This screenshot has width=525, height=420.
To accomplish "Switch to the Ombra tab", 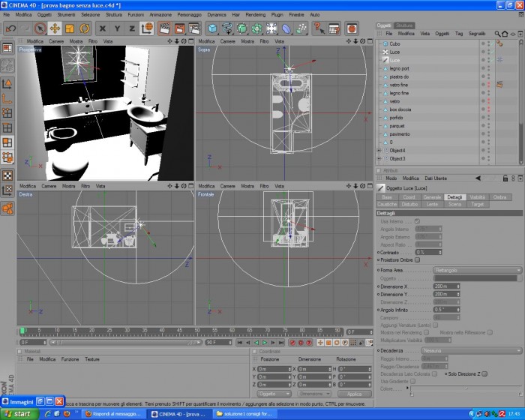I will pyautogui.click(x=500, y=197).
